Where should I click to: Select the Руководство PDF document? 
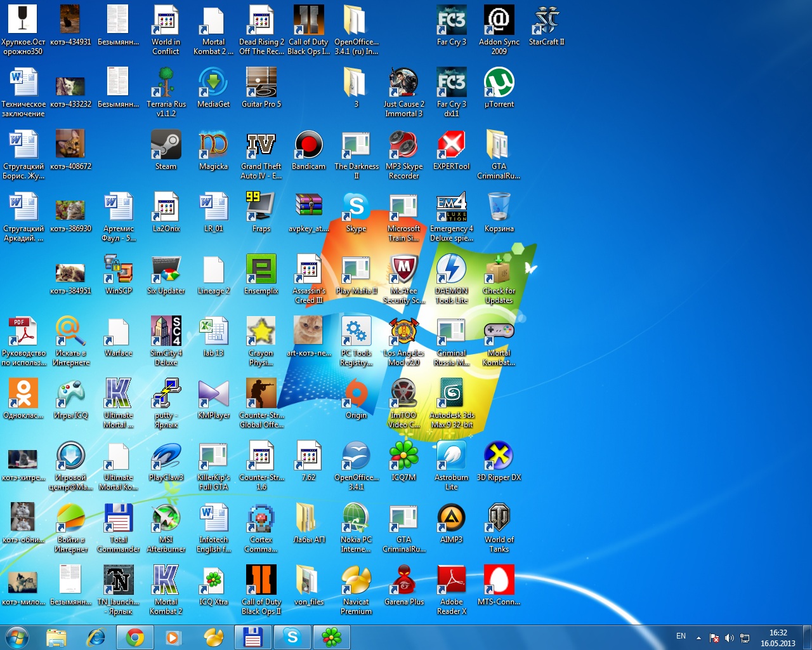pos(23,342)
